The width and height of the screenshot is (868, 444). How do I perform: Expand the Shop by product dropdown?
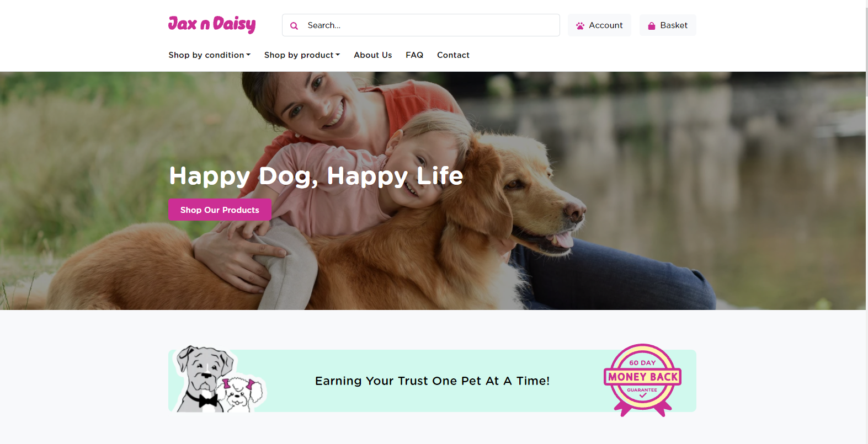[302, 55]
